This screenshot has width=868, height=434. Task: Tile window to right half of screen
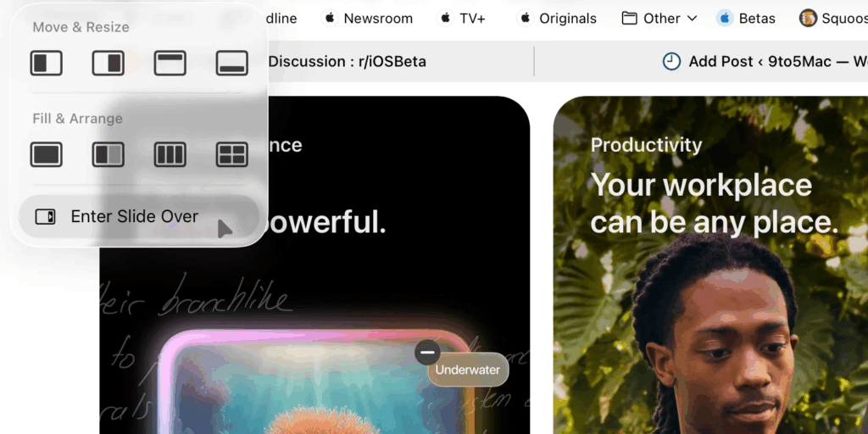pos(108,63)
